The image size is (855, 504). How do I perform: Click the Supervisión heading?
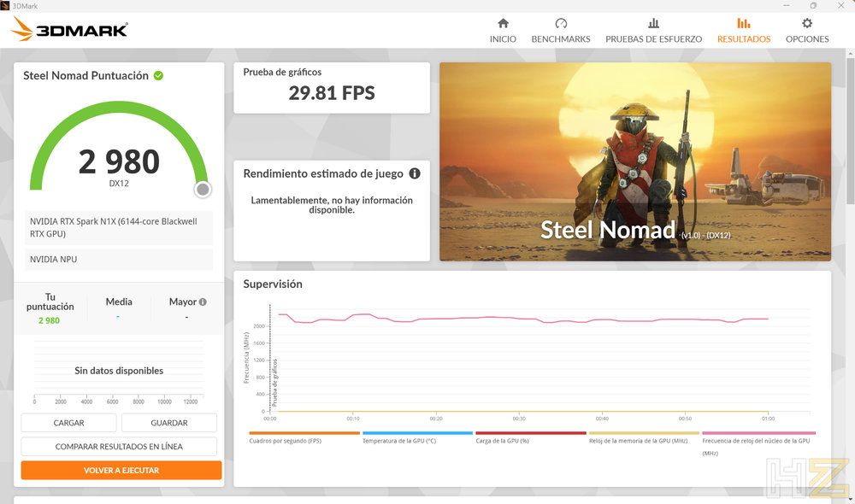[x=273, y=284]
